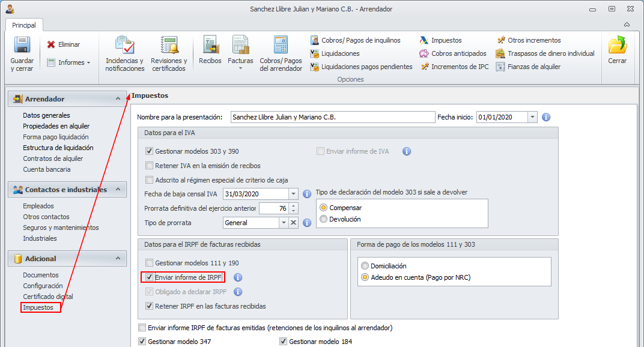Uncheck Gestionar modelos 303 y 390
644x347 pixels.
tap(149, 151)
